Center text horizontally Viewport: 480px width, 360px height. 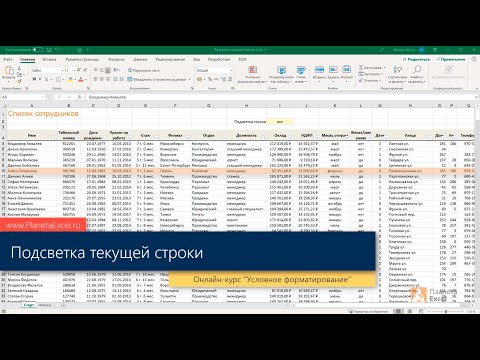(102, 79)
